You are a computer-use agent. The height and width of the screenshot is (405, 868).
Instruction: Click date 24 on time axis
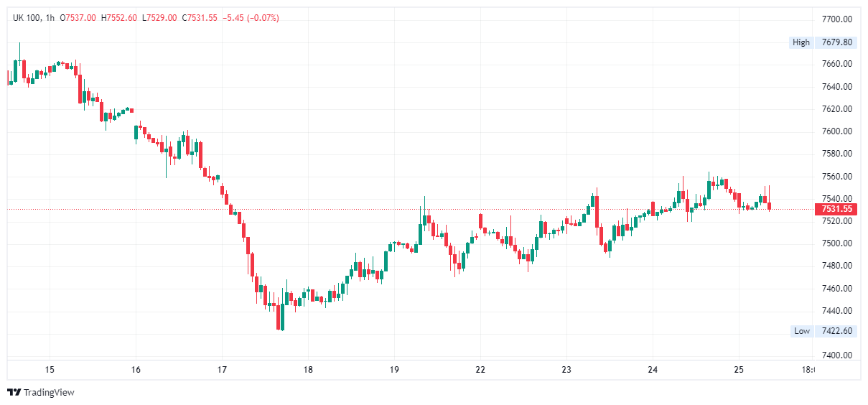coord(653,370)
